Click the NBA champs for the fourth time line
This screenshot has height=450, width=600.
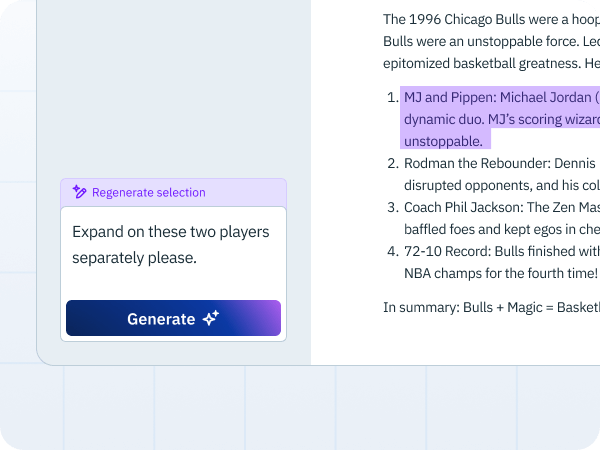501,273
